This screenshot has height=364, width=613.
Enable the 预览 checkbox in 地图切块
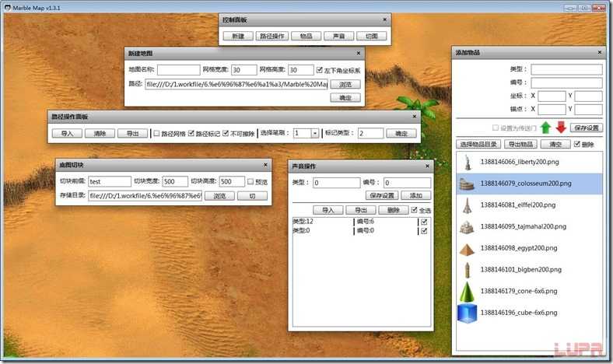pyautogui.click(x=250, y=181)
